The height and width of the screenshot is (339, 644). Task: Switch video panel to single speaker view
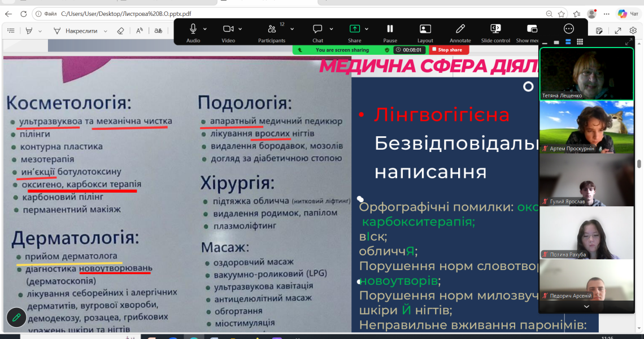pos(556,42)
